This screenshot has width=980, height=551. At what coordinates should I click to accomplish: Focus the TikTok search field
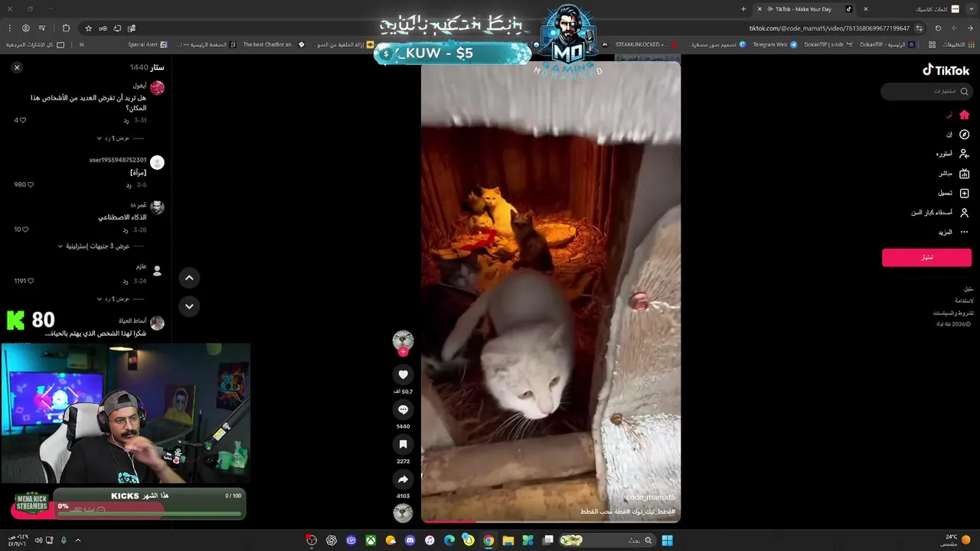926,92
